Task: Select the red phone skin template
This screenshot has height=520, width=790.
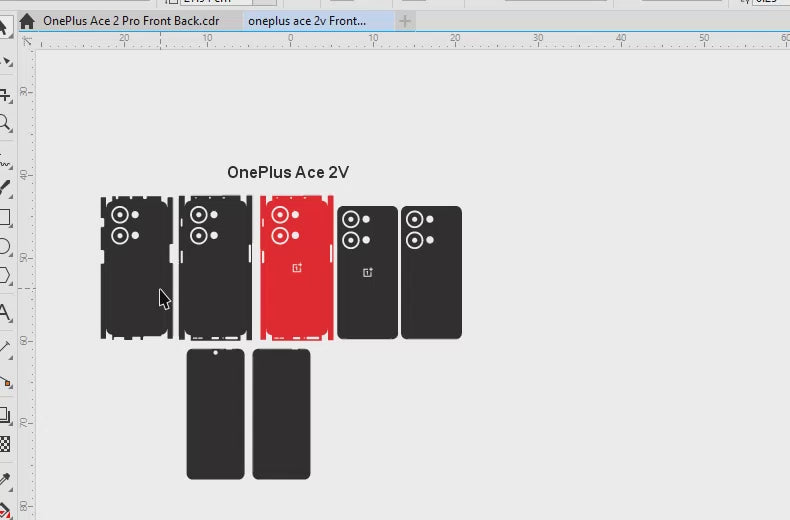Action: pos(296,267)
